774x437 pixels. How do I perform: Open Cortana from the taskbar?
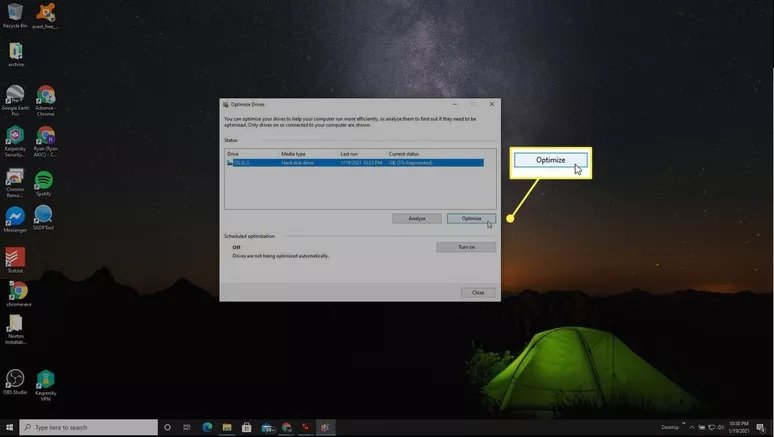(167, 427)
